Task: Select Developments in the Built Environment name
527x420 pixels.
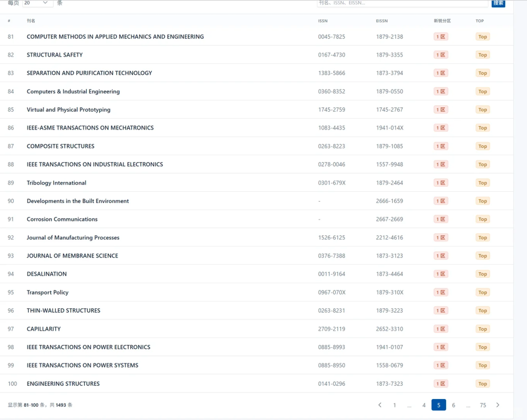Action: pyautogui.click(x=78, y=201)
